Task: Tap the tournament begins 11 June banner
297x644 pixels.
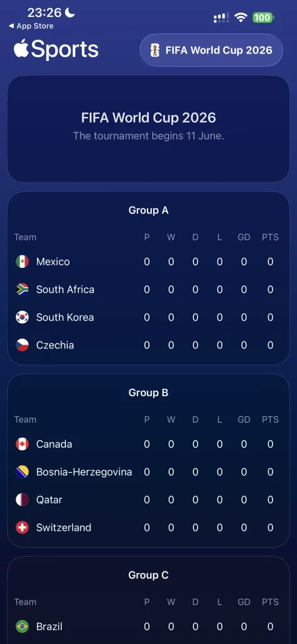Action: pos(148,128)
